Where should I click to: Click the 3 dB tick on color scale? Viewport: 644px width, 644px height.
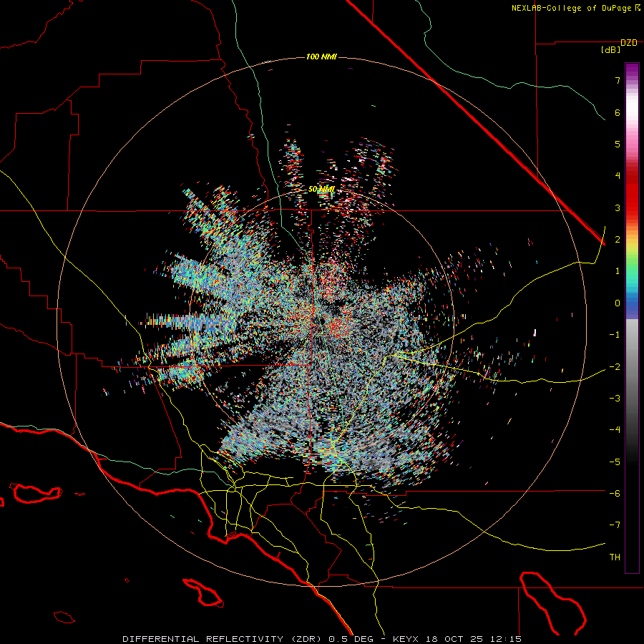pyautogui.click(x=618, y=208)
